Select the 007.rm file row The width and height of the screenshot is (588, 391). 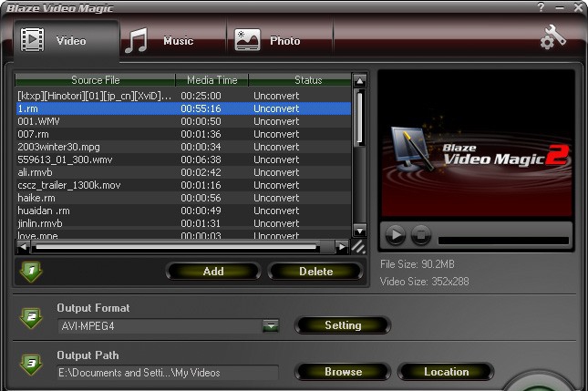click(x=183, y=134)
